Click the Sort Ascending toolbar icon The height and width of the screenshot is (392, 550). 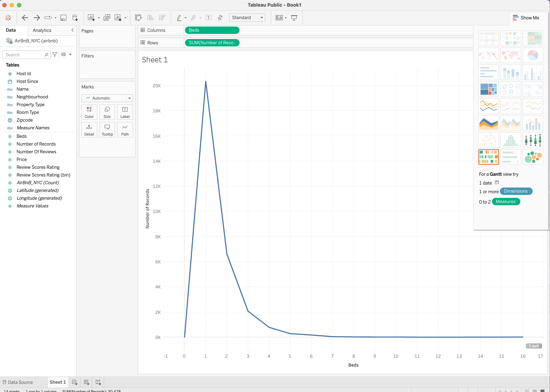pos(150,18)
